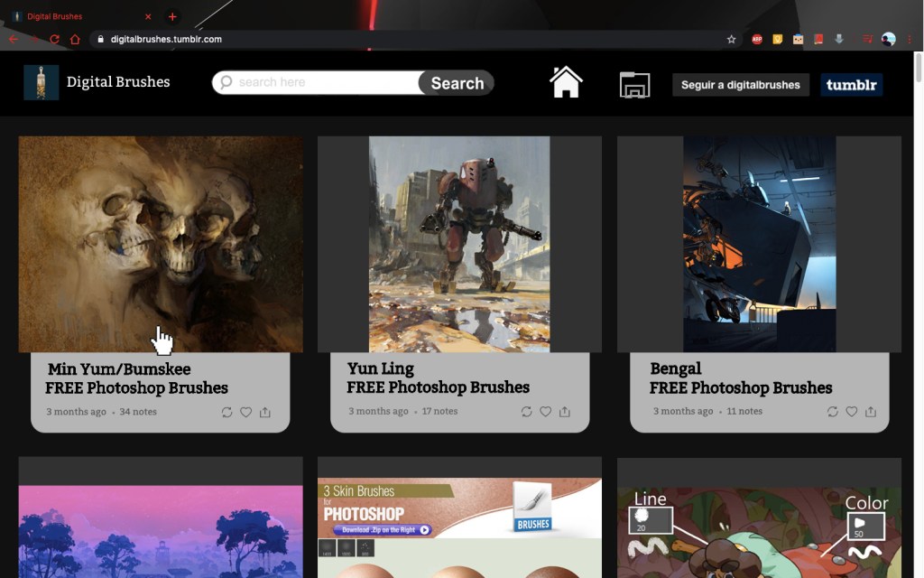Bookmark this page with the star icon
The width and height of the screenshot is (924, 578).
tap(731, 39)
